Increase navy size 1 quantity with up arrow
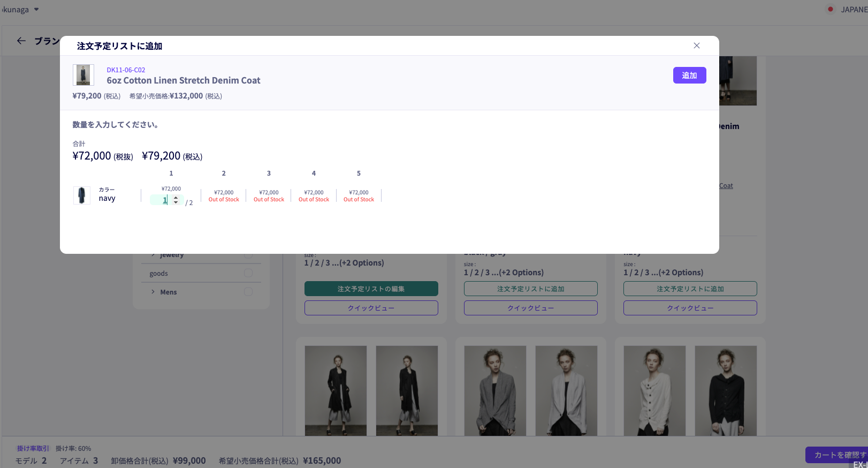This screenshot has width=868, height=468. pyautogui.click(x=176, y=198)
